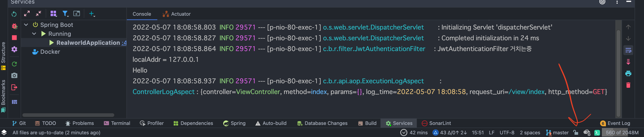Open the Event Log
The height and width of the screenshot is (137, 644).
tap(615, 123)
